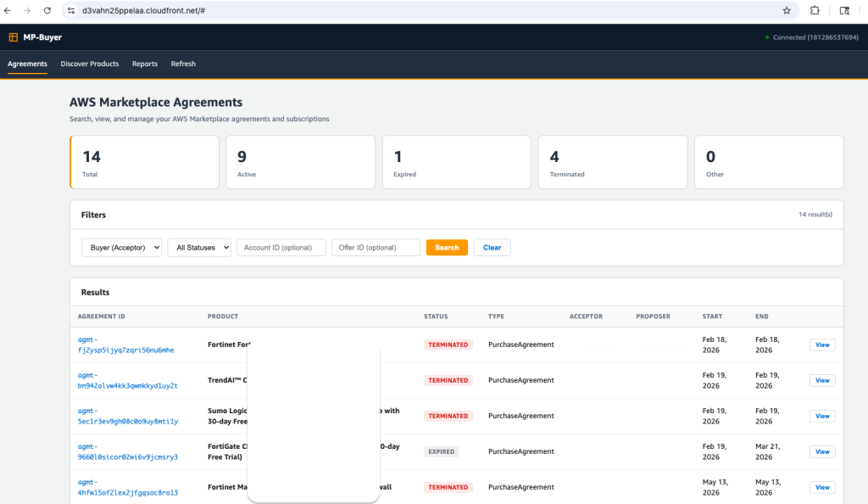Reload the page with the refresh icon
Viewport: 868px width, 504px height.
pos(47,10)
